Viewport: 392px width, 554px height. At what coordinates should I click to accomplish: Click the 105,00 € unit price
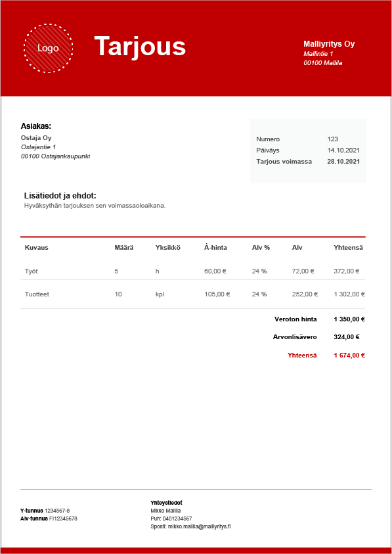pyautogui.click(x=217, y=294)
